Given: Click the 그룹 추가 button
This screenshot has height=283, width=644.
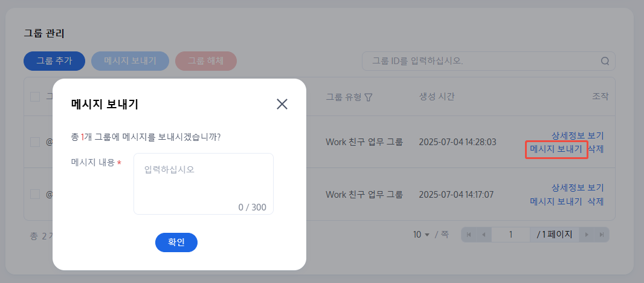Looking at the screenshot, I should coord(54,61).
